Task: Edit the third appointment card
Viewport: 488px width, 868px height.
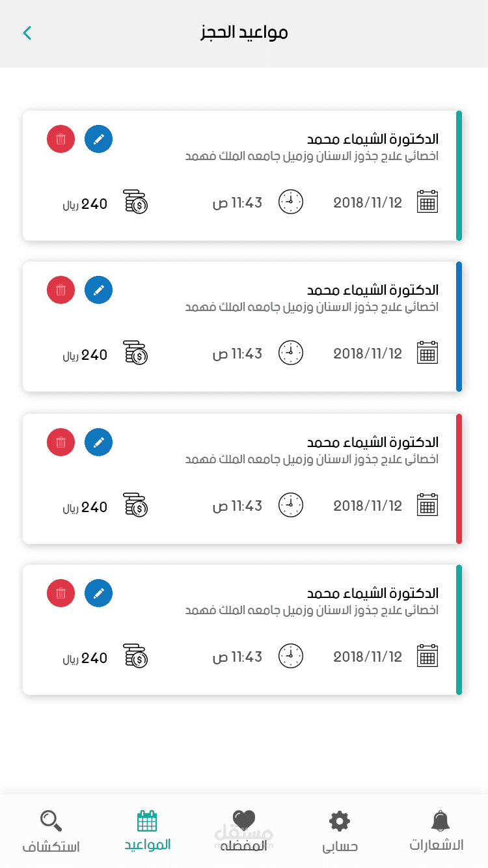Action: point(98,442)
